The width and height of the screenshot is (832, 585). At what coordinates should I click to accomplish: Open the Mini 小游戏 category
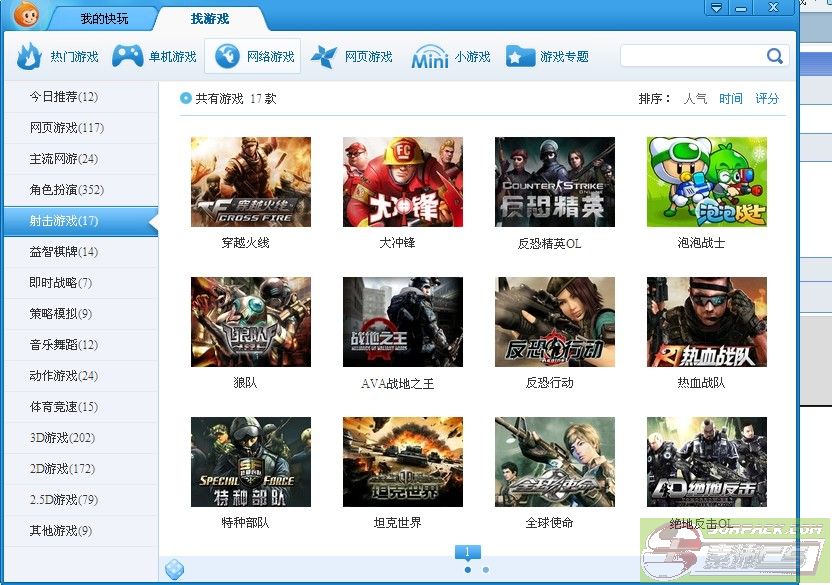(x=430, y=58)
